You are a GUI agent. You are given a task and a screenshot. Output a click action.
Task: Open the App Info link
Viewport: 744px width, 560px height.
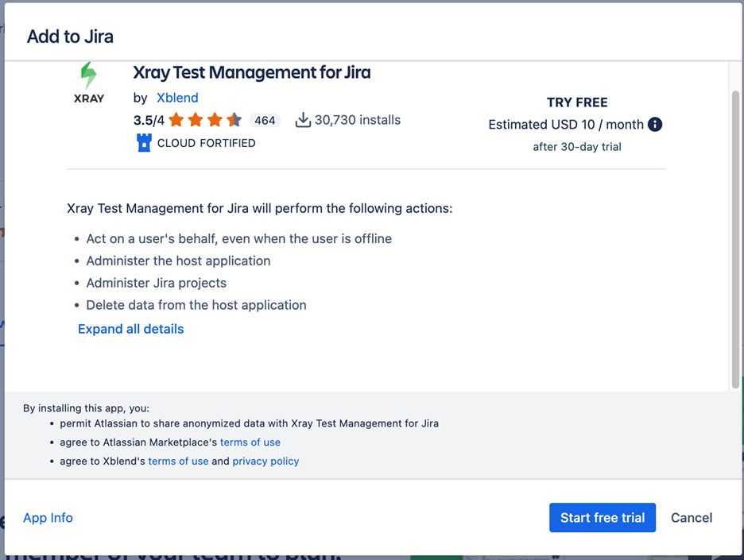[48, 518]
